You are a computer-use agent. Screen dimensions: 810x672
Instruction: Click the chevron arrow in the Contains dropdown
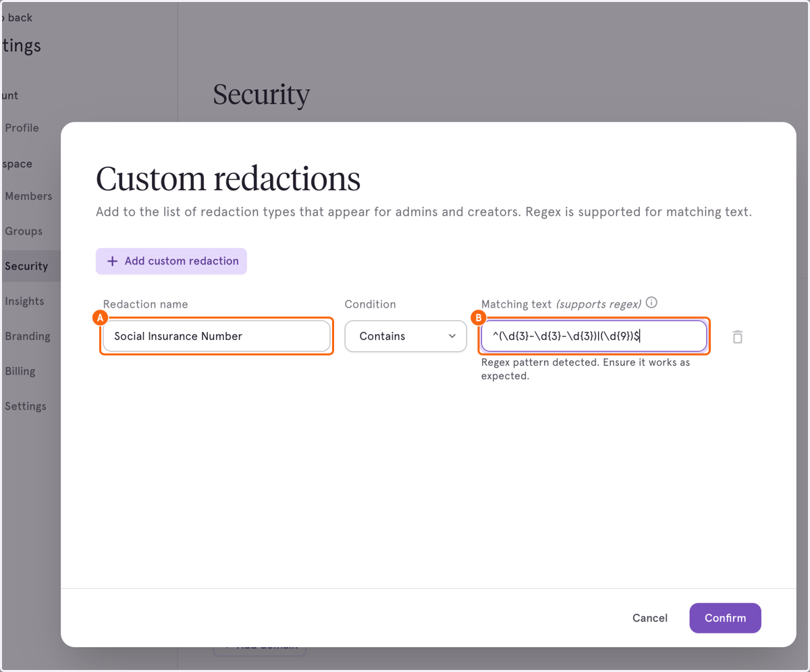point(452,336)
